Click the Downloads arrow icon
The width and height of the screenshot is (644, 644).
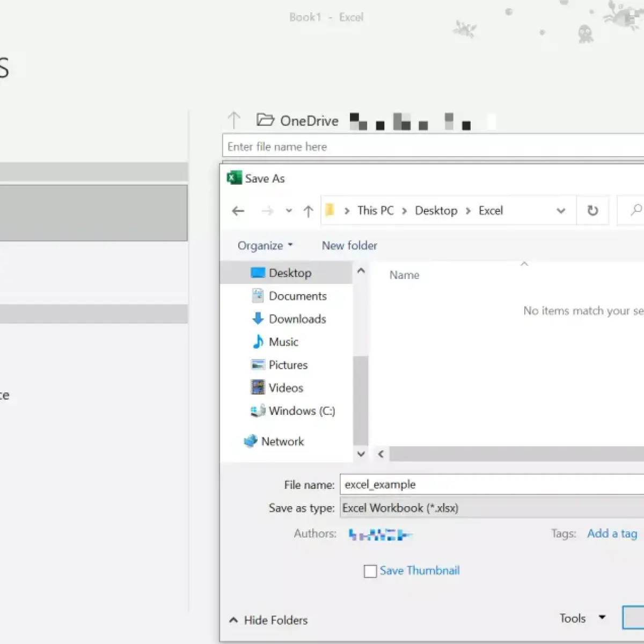[258, 319]
